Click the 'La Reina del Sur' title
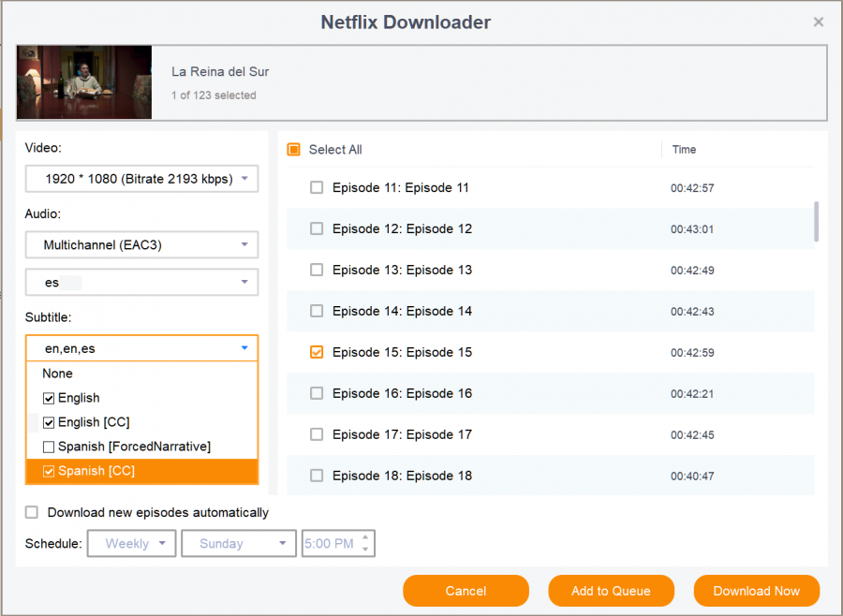 [220, 71]
